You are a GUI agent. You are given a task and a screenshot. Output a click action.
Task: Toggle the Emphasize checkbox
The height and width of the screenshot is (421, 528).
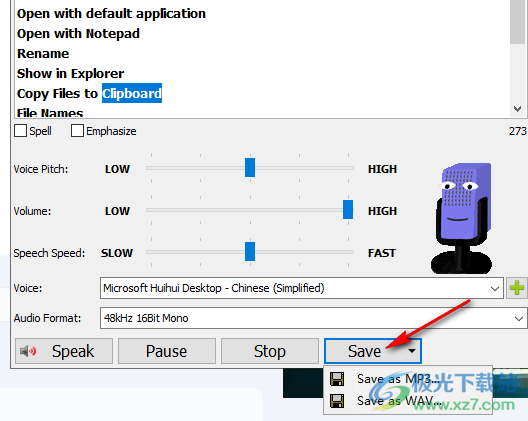(x=77, y=131)
